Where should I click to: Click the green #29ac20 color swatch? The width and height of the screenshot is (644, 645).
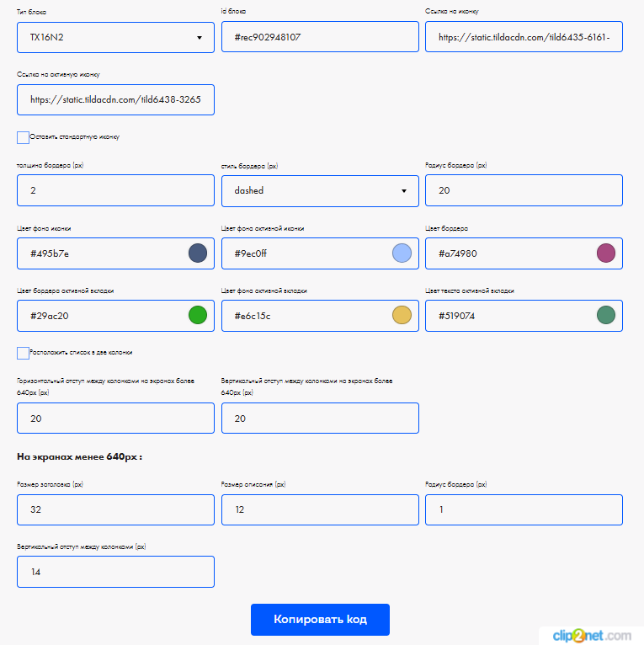click(x=198, y=316)
